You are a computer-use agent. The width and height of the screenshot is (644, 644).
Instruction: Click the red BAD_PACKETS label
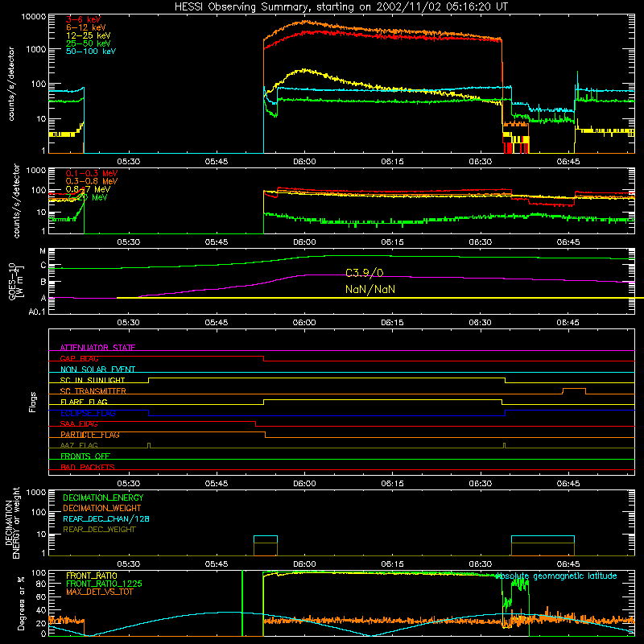(x=88, y=467)
